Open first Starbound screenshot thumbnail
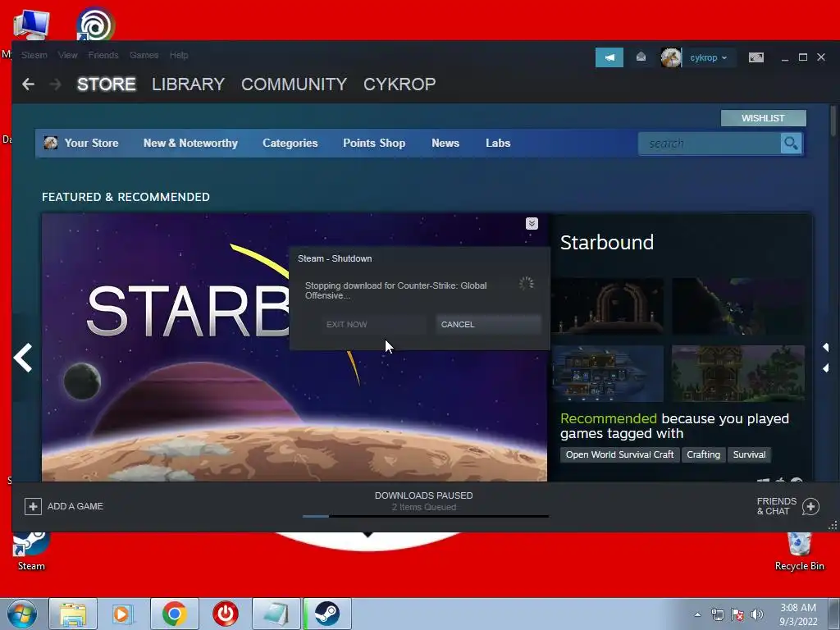The width and height of the screenshot is (840, 630). tap(608, 307)
